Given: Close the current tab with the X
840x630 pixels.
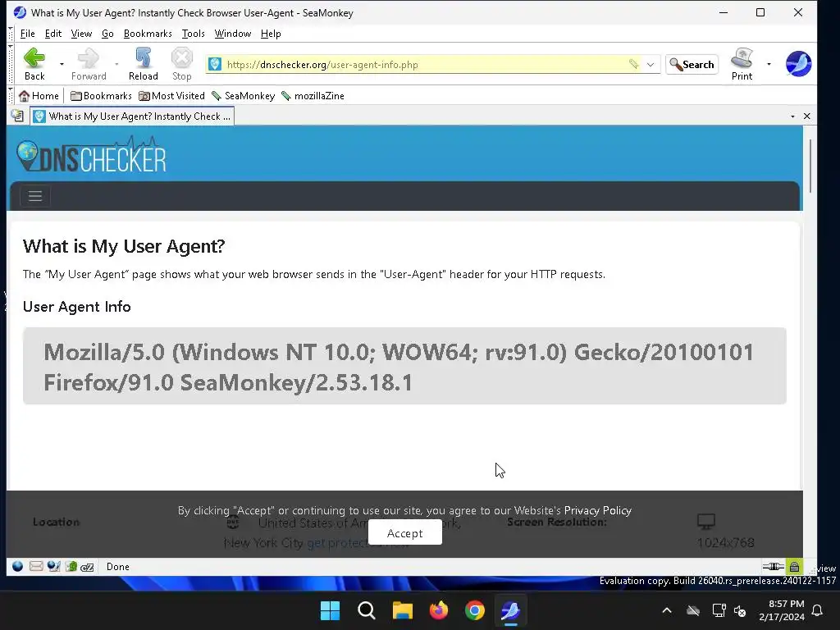Looking at the screenshot, I should [807, 116].
